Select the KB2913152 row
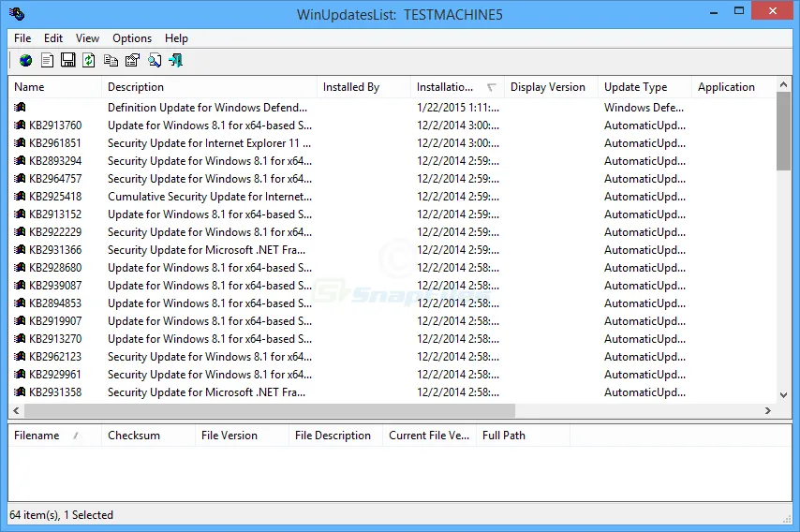 (x=393, y=214)
